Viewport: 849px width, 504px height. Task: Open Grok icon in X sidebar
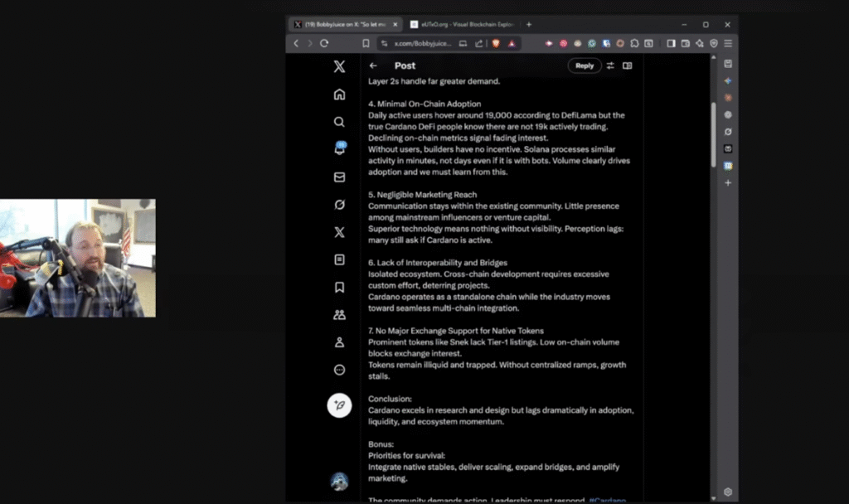pyautogui.click(x=339, y=204)
